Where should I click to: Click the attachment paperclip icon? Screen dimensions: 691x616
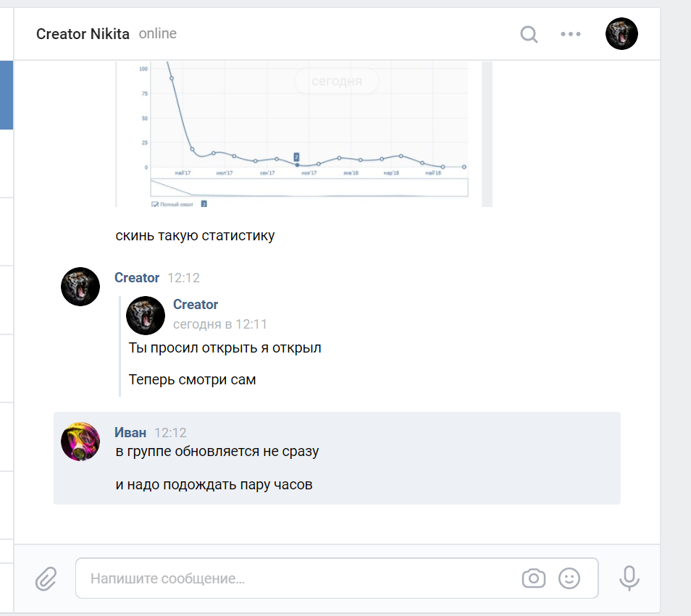click(x=46, y=578)
